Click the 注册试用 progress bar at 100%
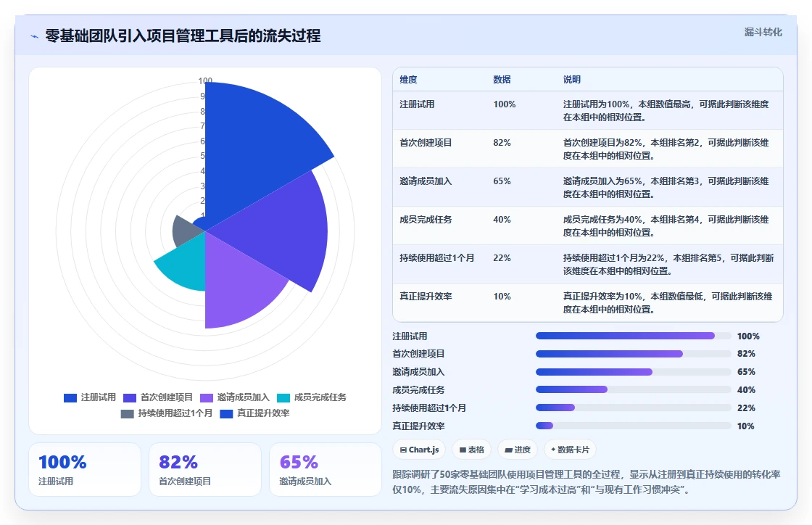 634,336
